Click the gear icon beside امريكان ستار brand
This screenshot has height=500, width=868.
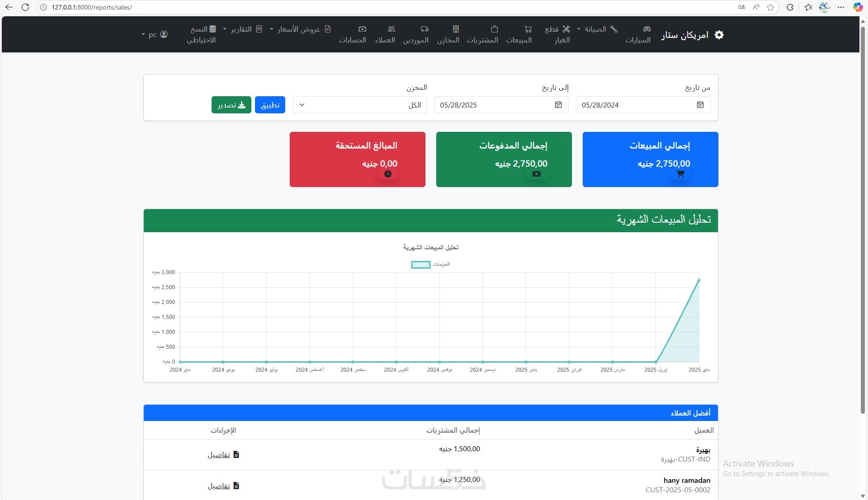point(719,35)
